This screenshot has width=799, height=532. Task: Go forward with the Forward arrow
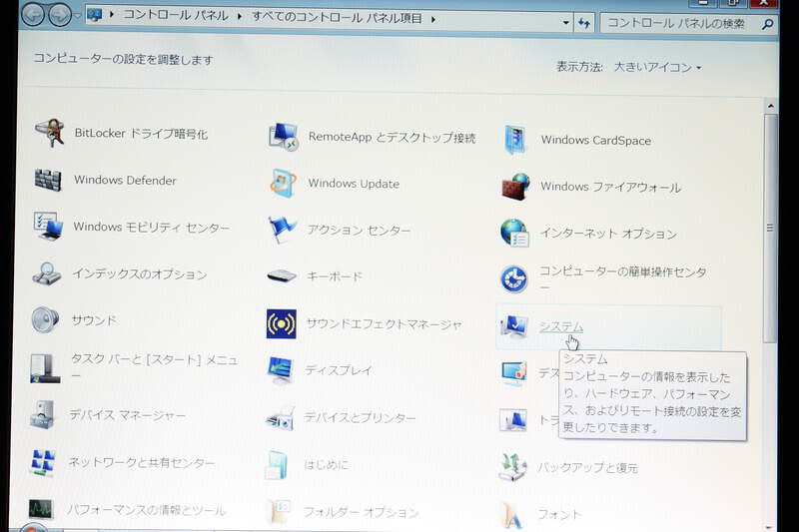coord(60,15)
